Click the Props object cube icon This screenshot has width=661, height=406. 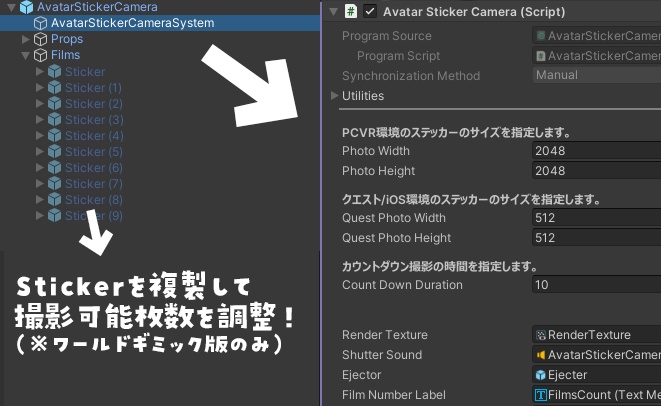[40, 39]
